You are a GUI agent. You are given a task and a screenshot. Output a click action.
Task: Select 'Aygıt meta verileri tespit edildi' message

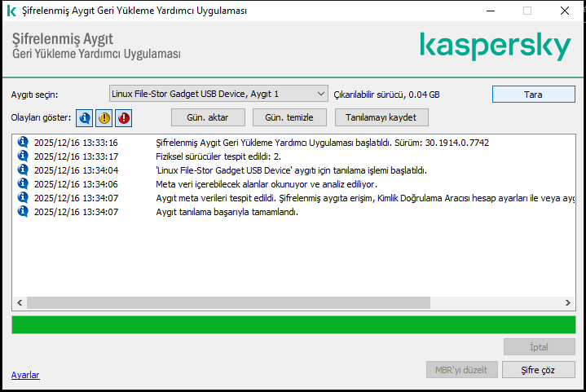(x=365, y=198)
